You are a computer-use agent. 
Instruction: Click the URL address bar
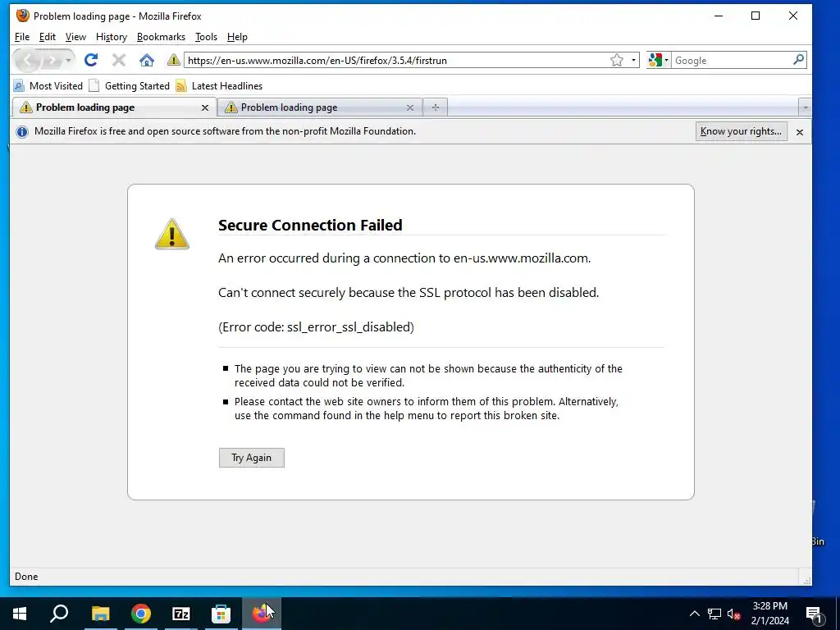click(x=396, y=61)
